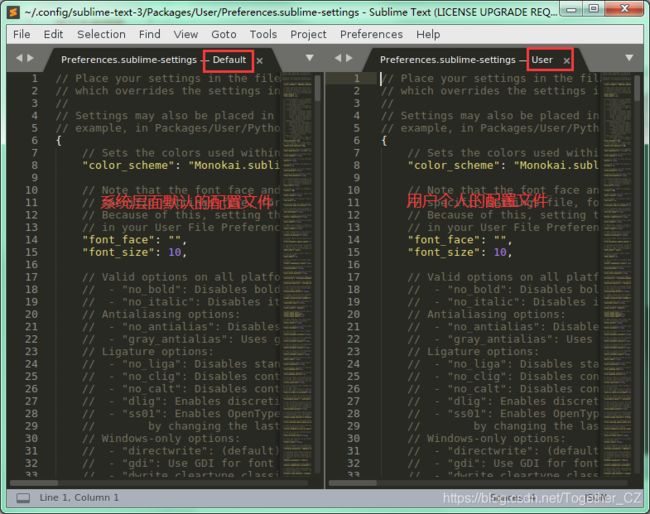Go to previous tab in left pane
Image resolution: width=650 pixels, height=514 pixels.
[x=19, y=58]
